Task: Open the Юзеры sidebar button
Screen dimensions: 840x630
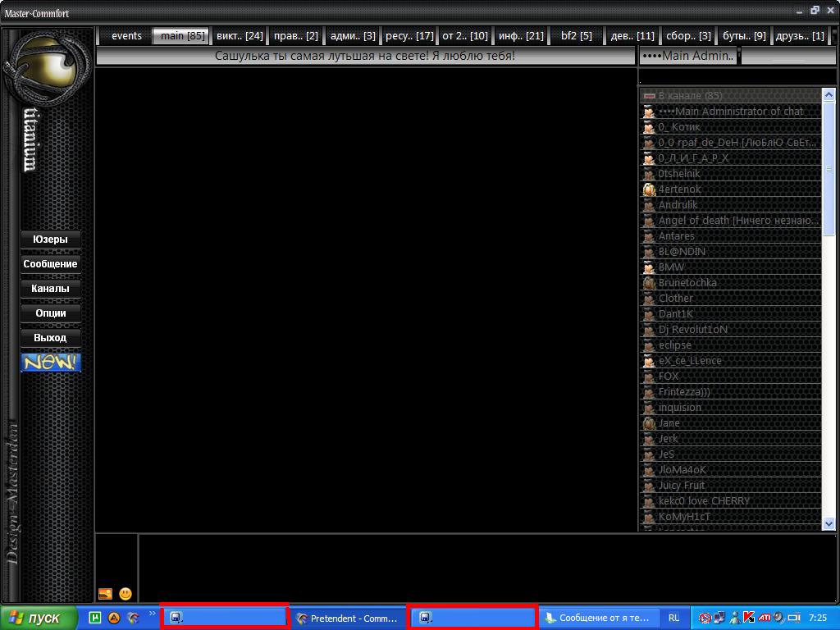Action: click(51, 240)
